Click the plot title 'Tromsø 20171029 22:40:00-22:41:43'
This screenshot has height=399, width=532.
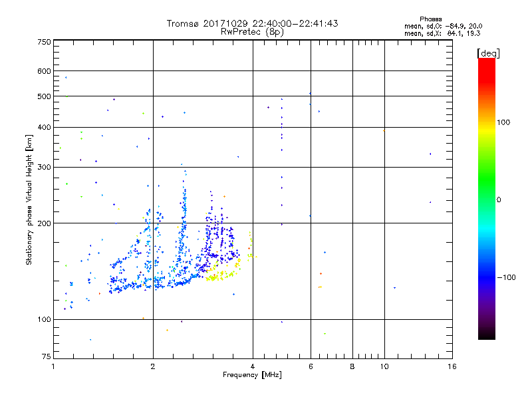(252, 23)
